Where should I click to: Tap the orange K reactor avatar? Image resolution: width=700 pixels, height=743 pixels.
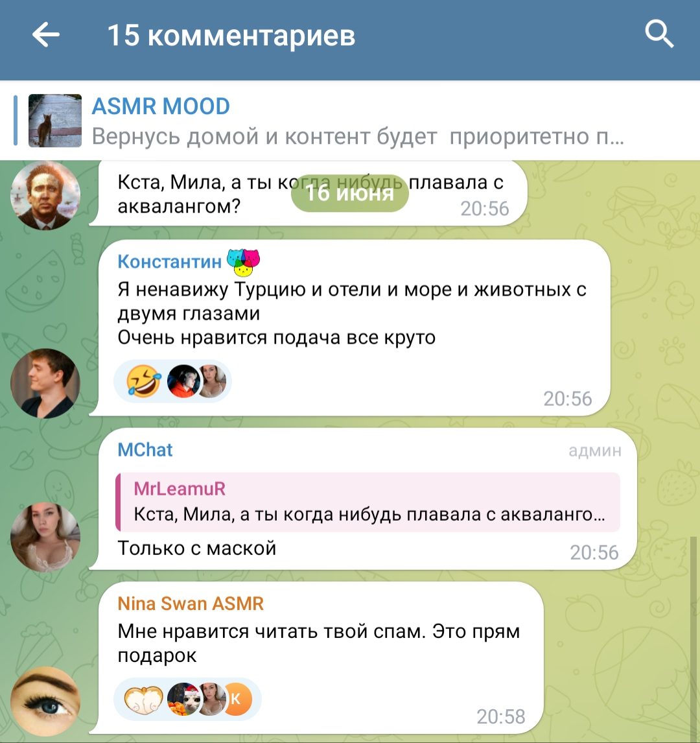coord(237,700)
